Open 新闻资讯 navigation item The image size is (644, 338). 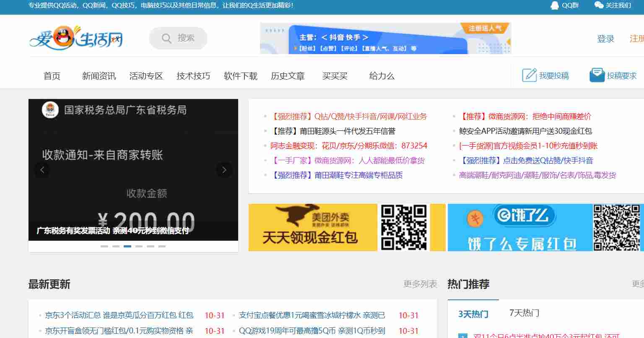[99, 76]
